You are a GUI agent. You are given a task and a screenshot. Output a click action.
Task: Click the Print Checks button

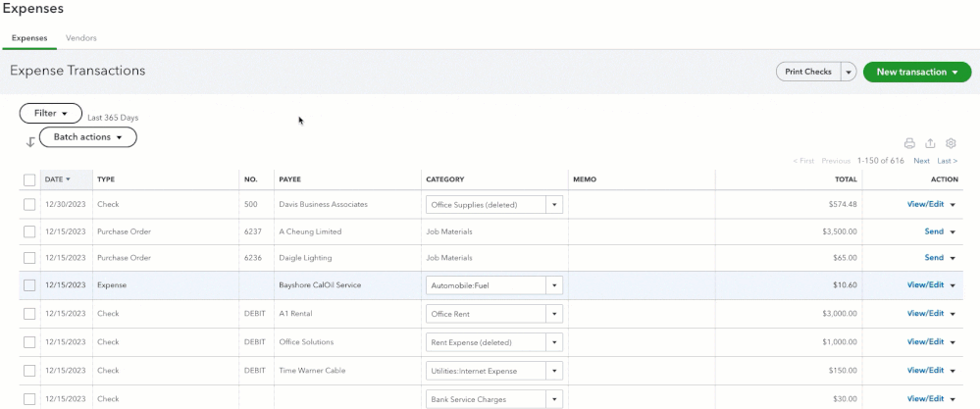[x=808, y=73]
